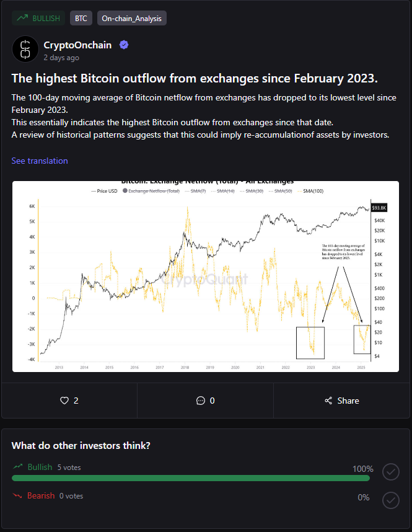Vote Bearish using the checkmark circle

tap(391, 500)
